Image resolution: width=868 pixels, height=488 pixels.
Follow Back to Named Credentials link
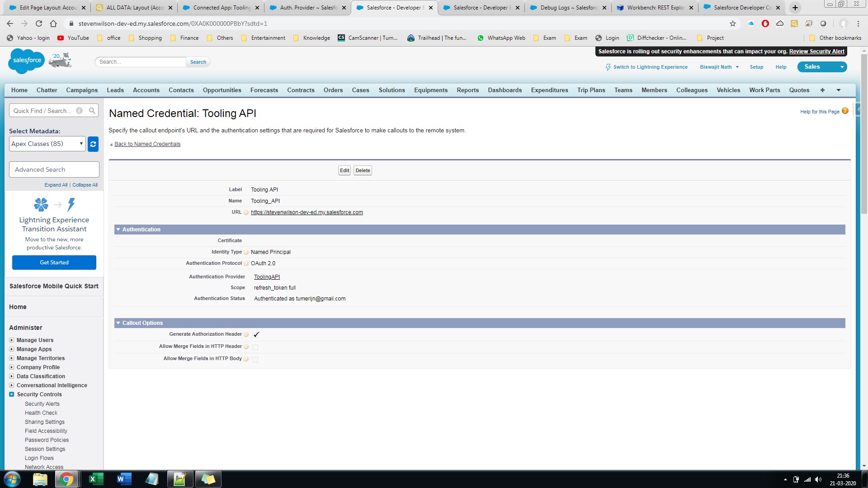pyautogui.click(x=147, y=144)
